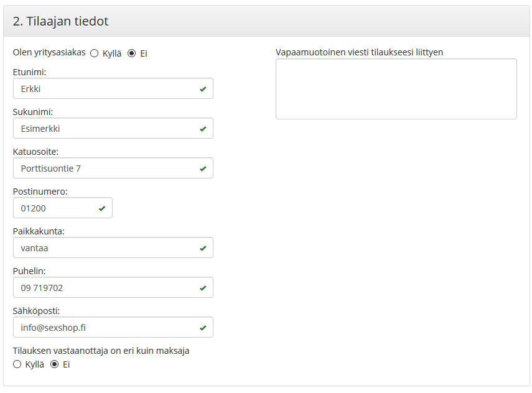Click the Etunimi field containing Erkki
Screen dimensions: 532x393
pos(106,89)
